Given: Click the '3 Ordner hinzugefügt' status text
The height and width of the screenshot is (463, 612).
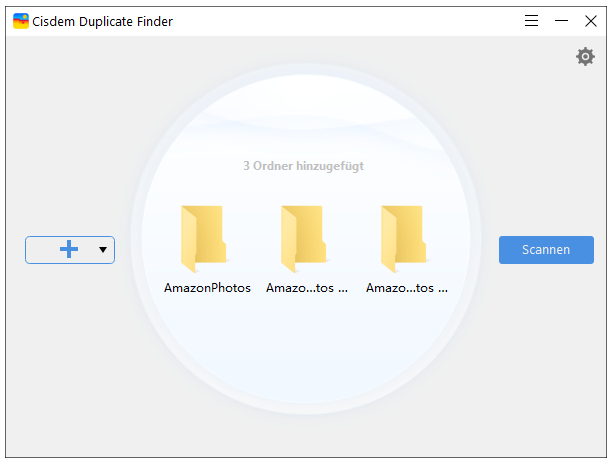Looking at the screenshot, I should pos(304,166).
